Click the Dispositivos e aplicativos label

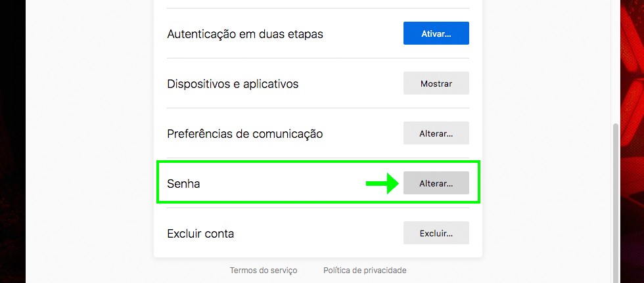[x=233, y=84]
